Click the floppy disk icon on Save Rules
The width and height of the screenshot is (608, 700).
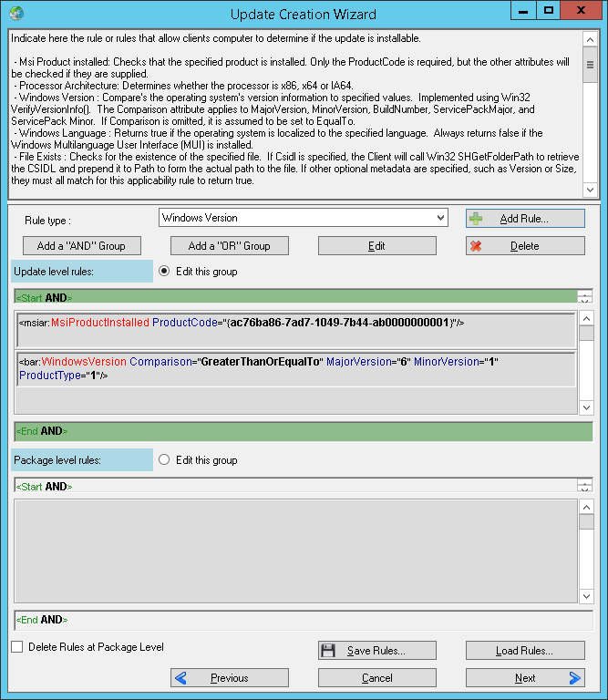(328, 651)
